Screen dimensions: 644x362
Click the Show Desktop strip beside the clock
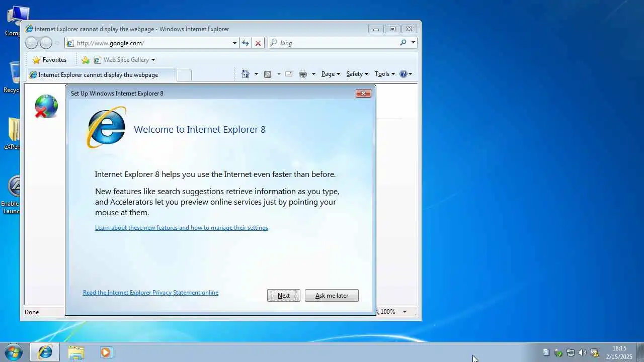[640, 352]
